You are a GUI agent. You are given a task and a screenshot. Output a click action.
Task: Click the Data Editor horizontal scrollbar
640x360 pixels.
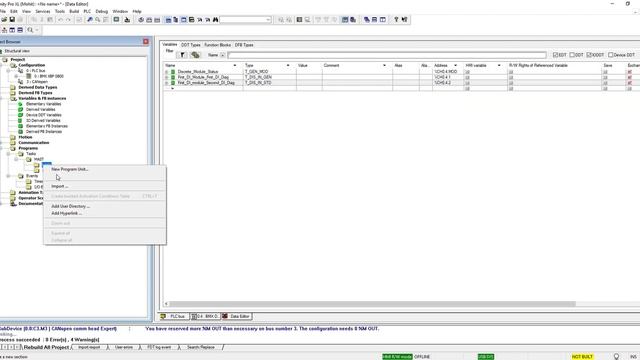pos(372,304)
